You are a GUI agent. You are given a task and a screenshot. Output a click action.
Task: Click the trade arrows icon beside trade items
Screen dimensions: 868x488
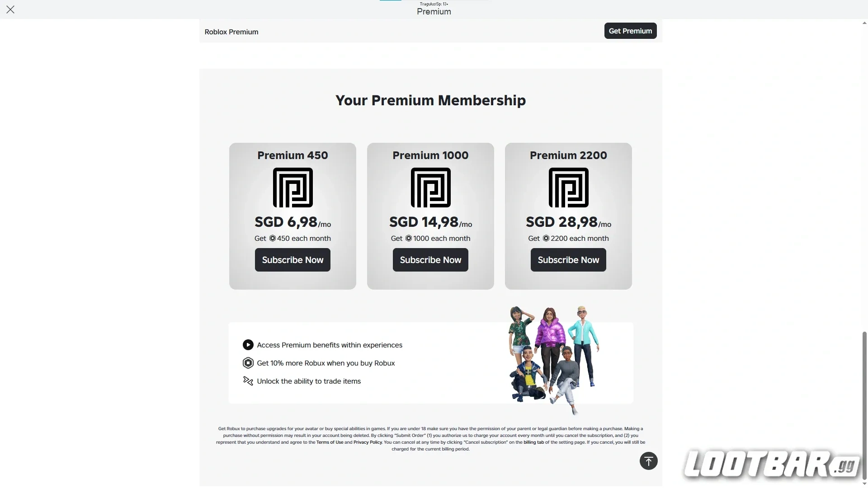[248, 381]
